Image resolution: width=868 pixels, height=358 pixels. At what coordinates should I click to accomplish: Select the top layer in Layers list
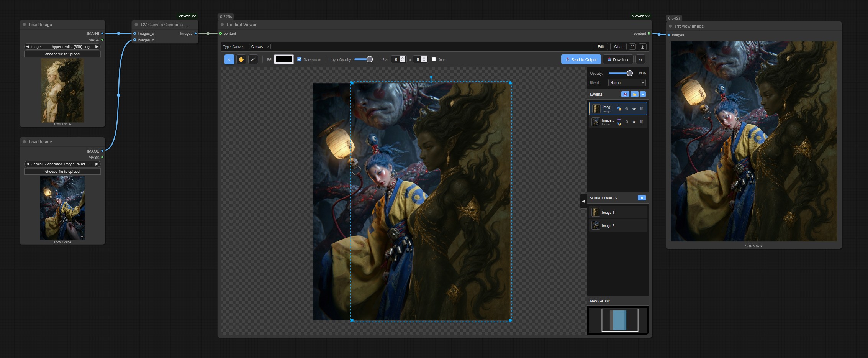click(x=618, y=109)
